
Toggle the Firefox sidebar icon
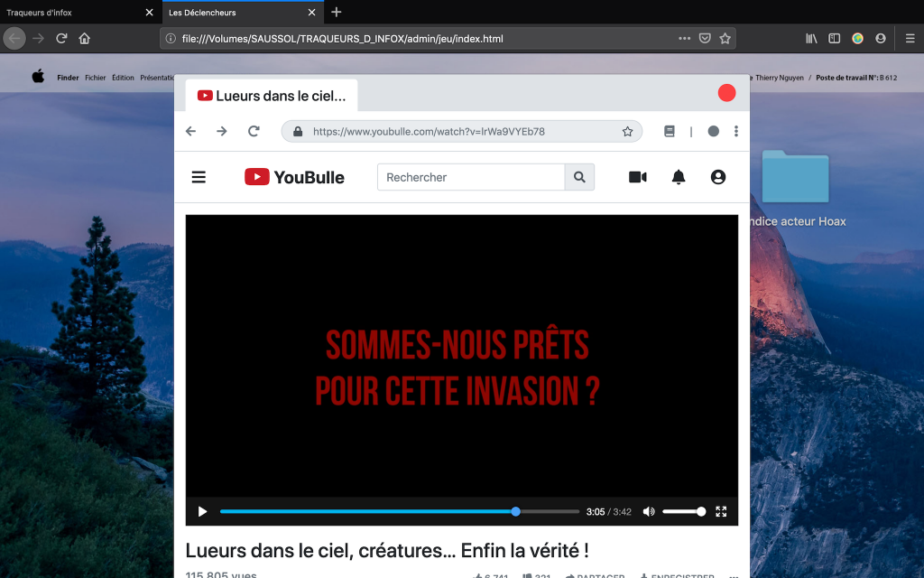pyautogui.click(x=835, y=38)
